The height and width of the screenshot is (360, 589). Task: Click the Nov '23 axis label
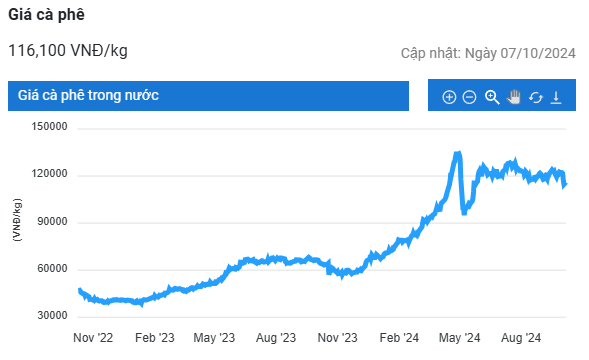pyautogui.click(x=337, y=338)
